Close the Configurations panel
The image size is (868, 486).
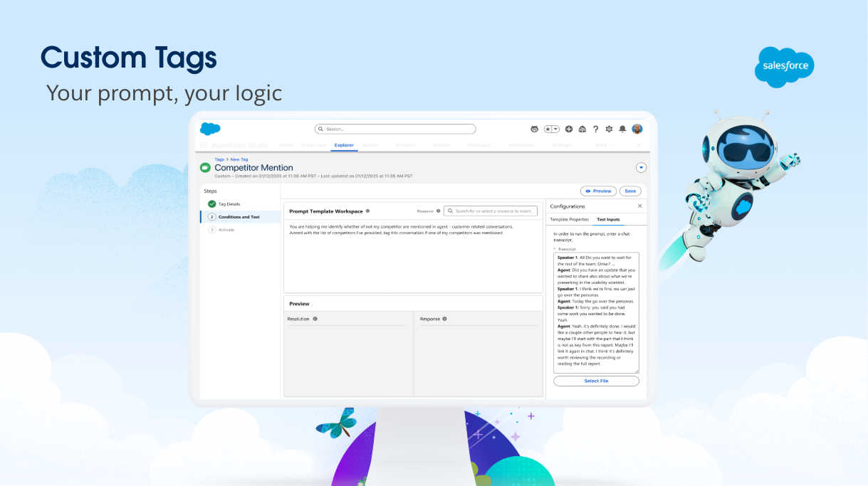click(639, 206)
